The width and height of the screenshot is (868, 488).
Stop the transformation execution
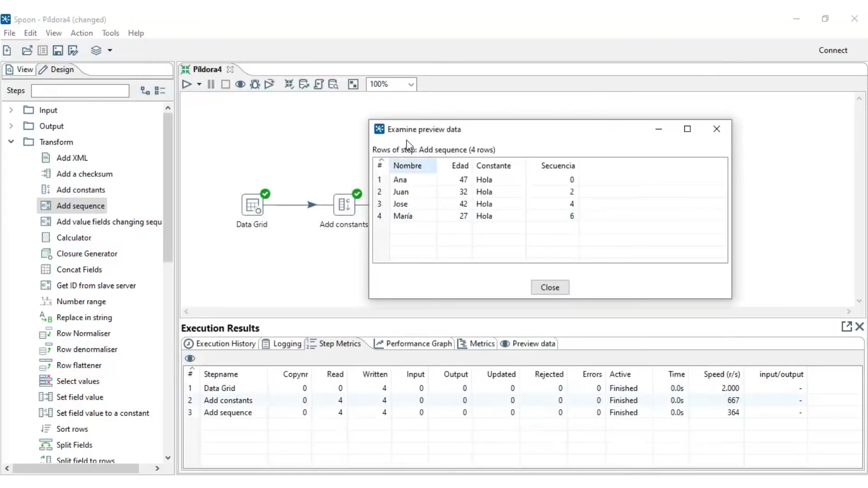point(226,84)
